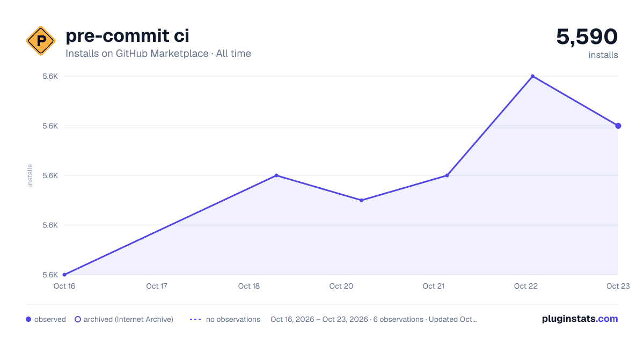Click the pre-commit ci orange diamond logo
The image size is (644, 338).
[41, 41]
